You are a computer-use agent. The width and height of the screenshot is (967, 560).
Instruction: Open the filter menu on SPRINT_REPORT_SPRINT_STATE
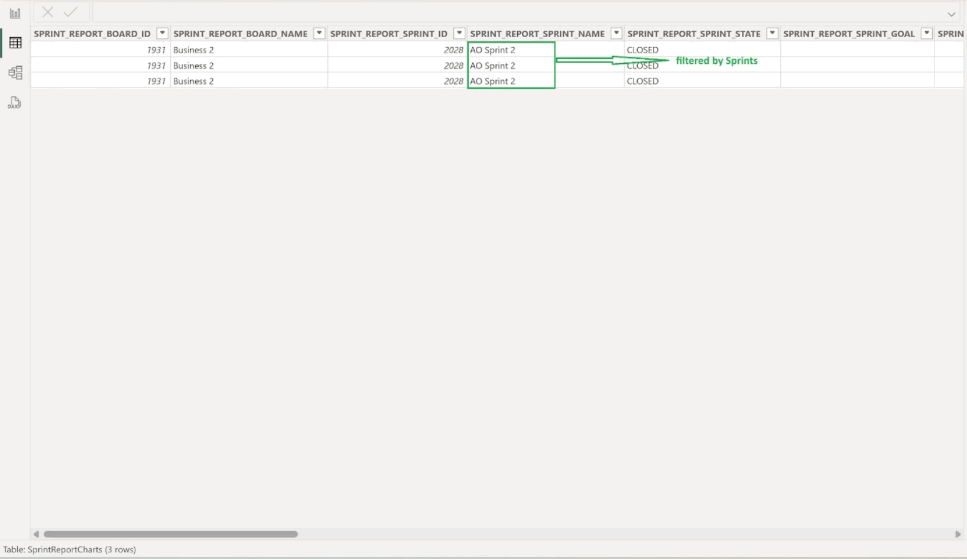(772, 33)
